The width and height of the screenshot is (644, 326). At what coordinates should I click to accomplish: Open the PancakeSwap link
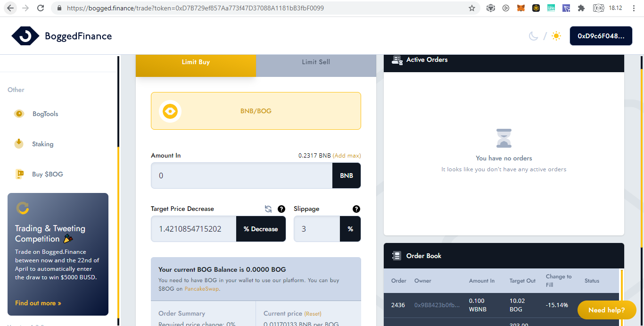coord(201,289)
